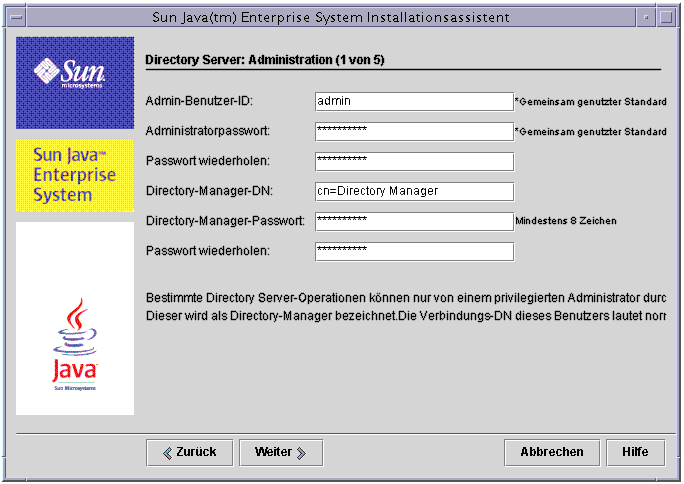
Task: Maximize the installer window with square button
Action: tap(666, 17)
